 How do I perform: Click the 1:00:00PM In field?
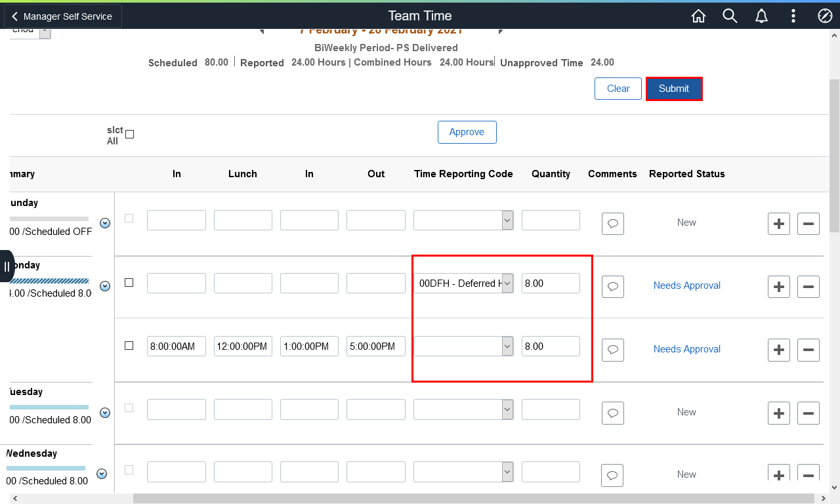point(309,346)
